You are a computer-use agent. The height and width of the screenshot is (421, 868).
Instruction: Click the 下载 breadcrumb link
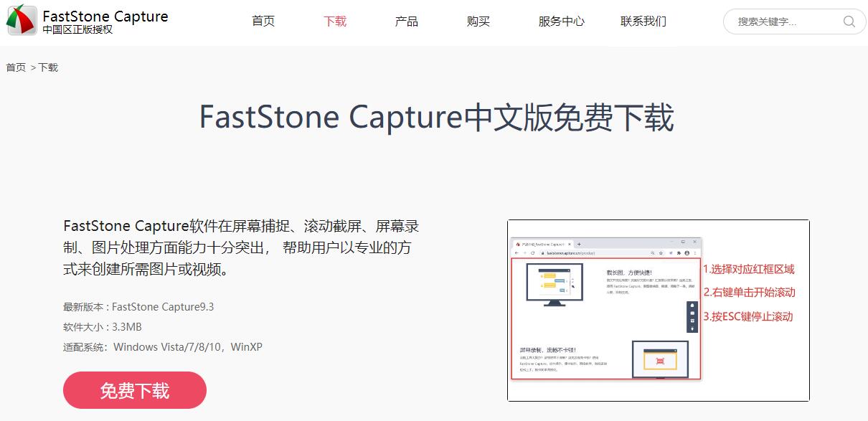click(48, 67)
